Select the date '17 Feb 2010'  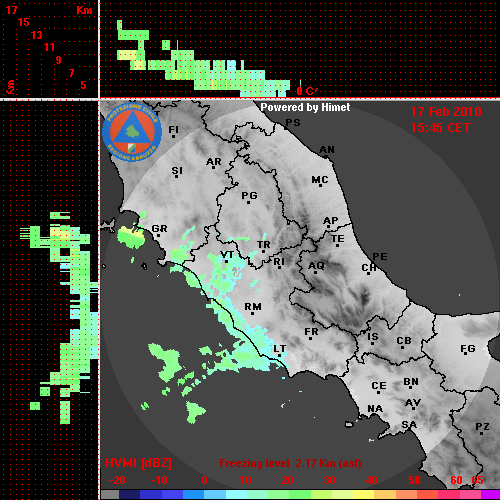446,112
